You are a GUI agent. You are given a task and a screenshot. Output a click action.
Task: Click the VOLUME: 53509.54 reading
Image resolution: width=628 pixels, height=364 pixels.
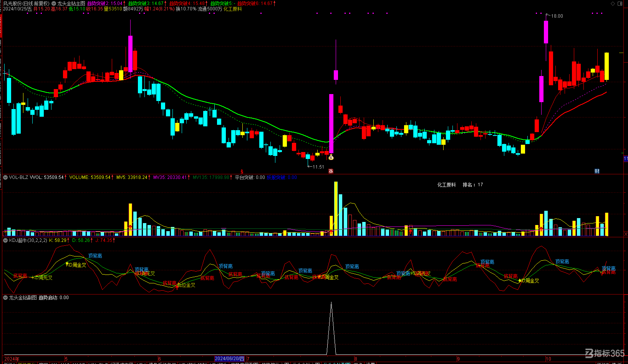pyautogui.click(x=90, y=177)
